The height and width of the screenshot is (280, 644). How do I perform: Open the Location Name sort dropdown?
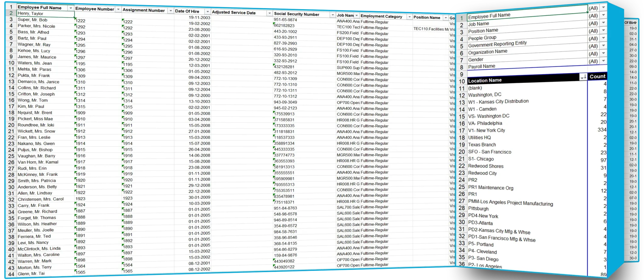click(583, 77)
